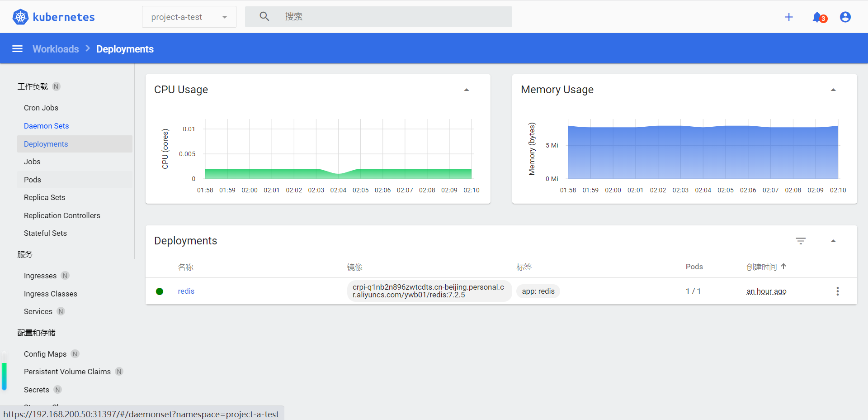
Task: Open the redis deployment link
Action: (186, 291)
